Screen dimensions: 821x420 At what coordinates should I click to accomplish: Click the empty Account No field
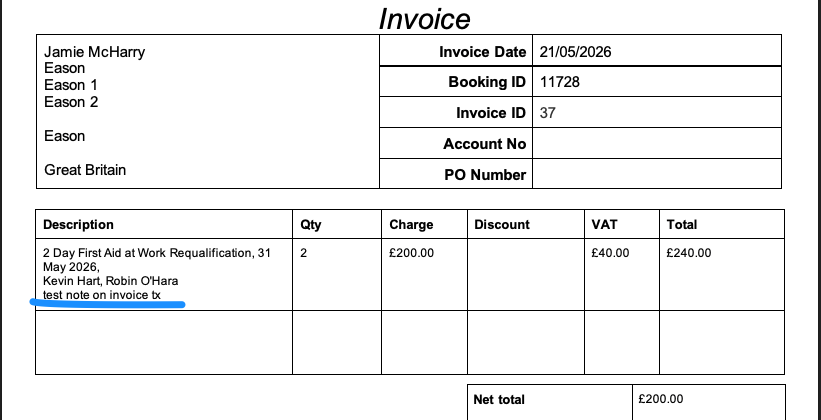click(x=657, y=143)
